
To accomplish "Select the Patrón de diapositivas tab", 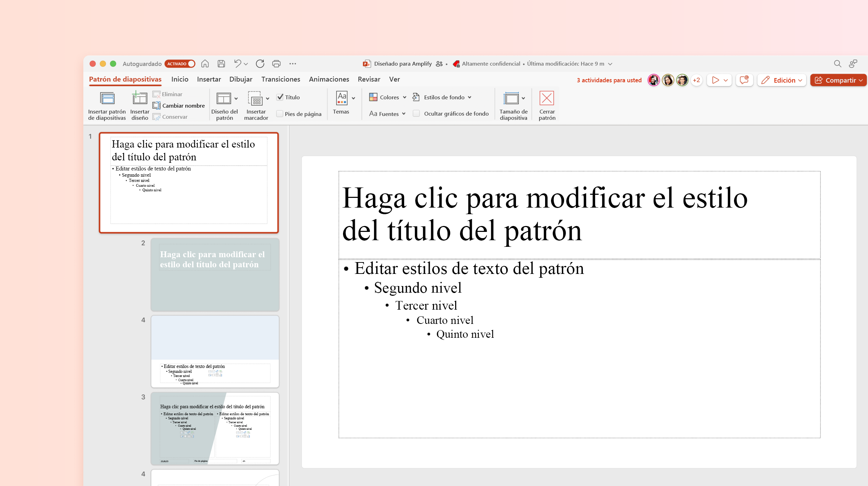I will 125,79.
